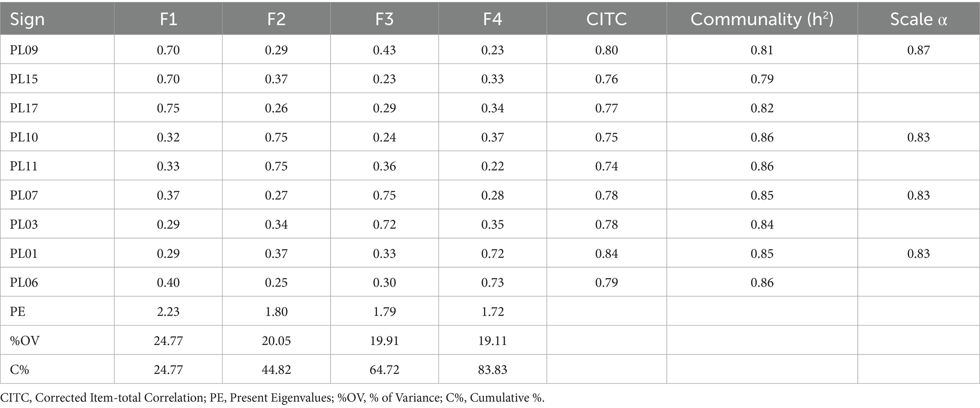The height and width of the screenshot is (408, 980).
Task: Select the Scale α column header
Action: [x=918, y=19]
